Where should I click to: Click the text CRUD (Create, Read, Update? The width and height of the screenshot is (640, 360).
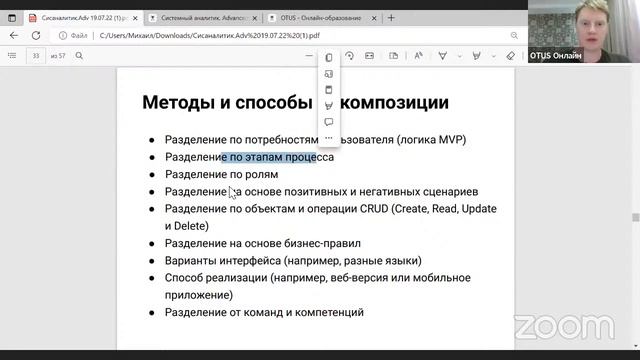tap(428, 209)
